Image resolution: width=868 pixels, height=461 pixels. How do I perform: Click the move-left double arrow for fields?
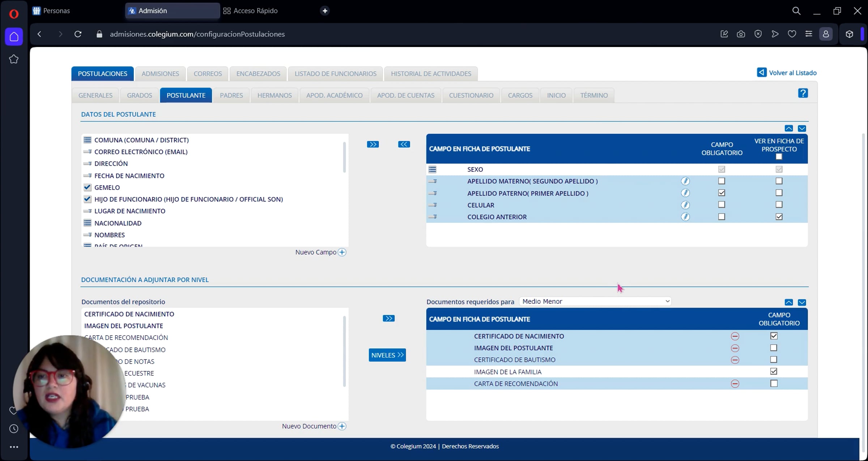point(404,144)
